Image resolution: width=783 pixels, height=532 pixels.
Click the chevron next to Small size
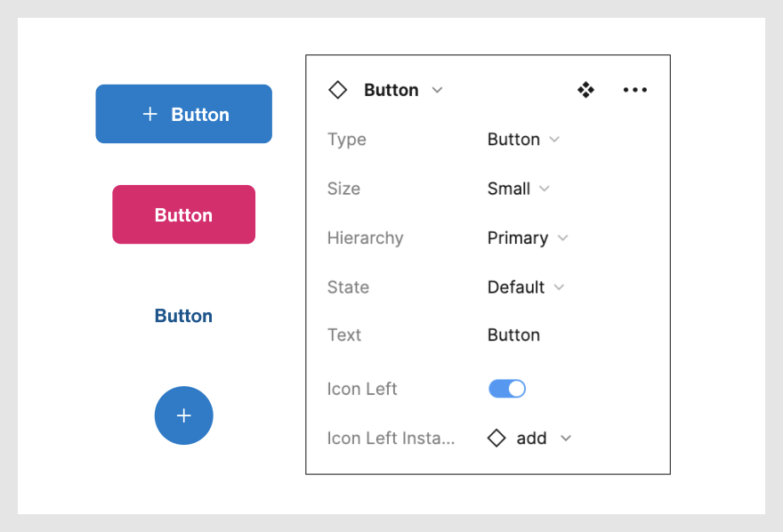(545, 189)
